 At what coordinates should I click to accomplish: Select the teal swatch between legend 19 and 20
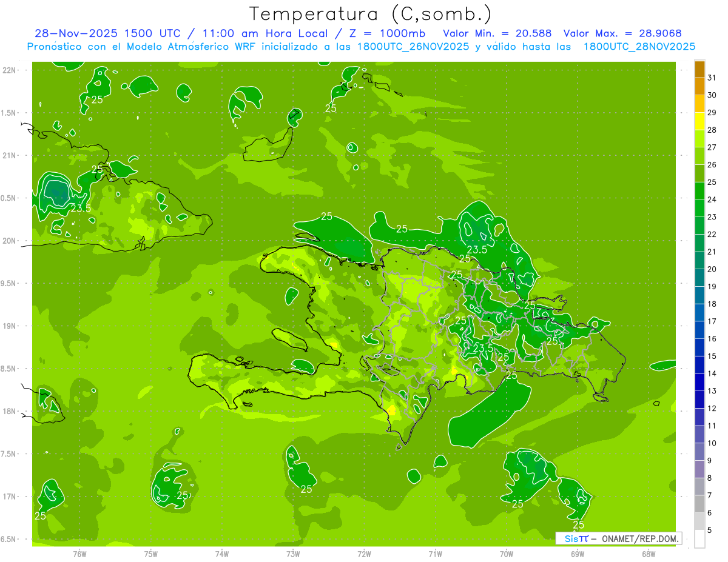(699, 278)
